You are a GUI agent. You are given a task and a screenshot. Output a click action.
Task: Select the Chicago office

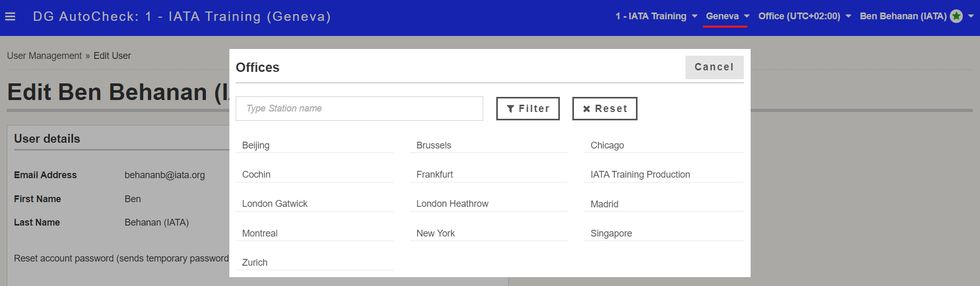664,145
